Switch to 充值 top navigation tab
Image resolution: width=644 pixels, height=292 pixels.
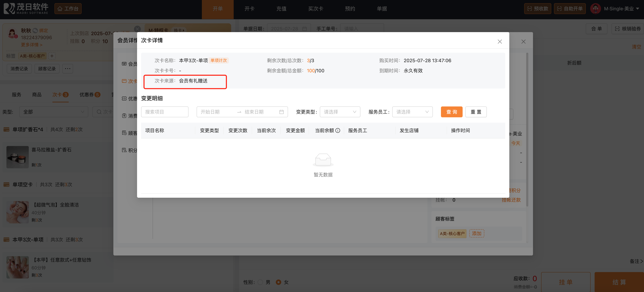[281, 9]
